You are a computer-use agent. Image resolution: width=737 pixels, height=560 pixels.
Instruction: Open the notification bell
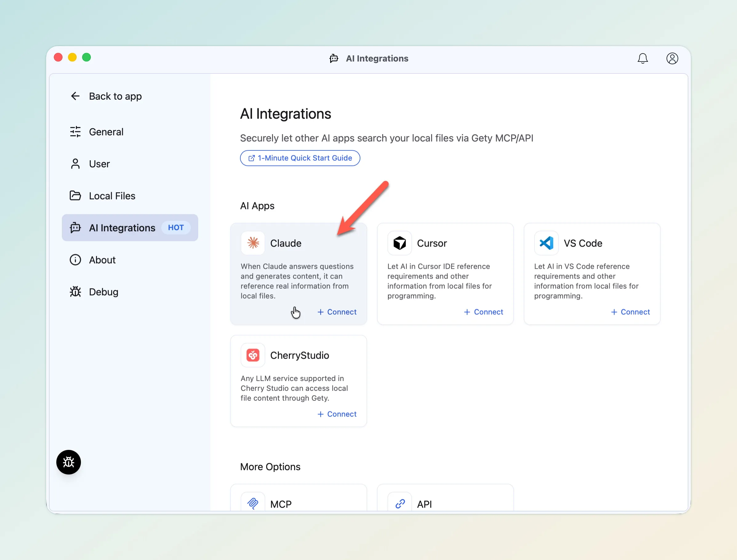click(x=643, y=58)
